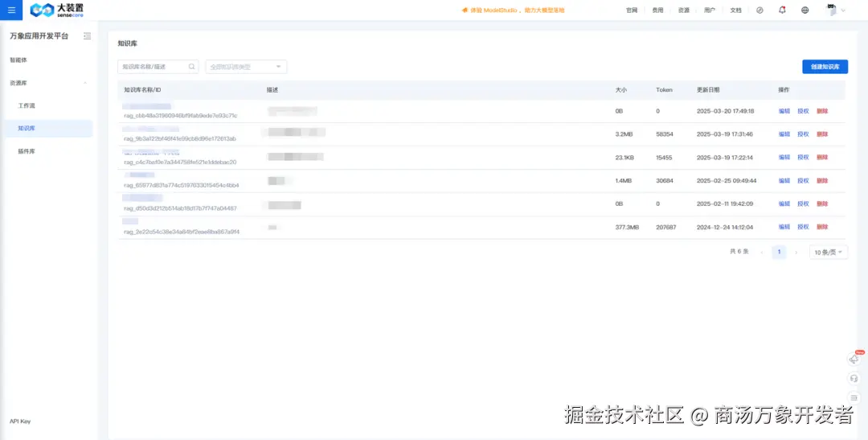Edit the 1.4MB knowledge base row

tap(784, 181)
